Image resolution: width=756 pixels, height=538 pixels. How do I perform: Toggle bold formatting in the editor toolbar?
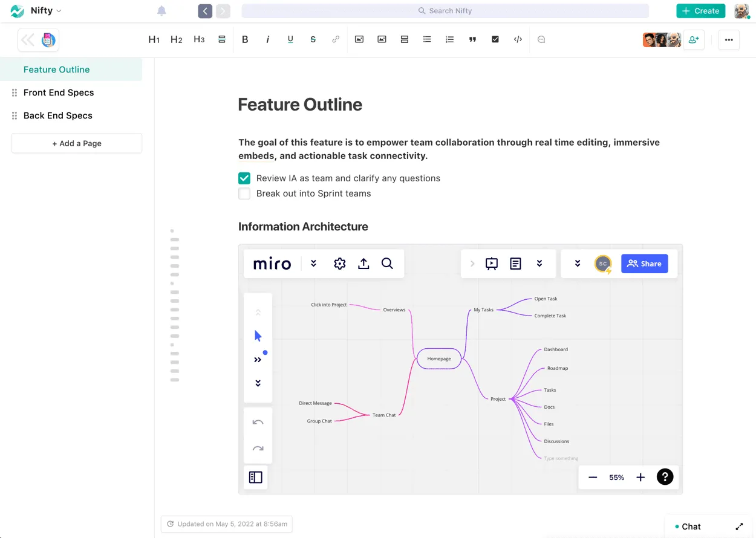[x=245, y=39]
